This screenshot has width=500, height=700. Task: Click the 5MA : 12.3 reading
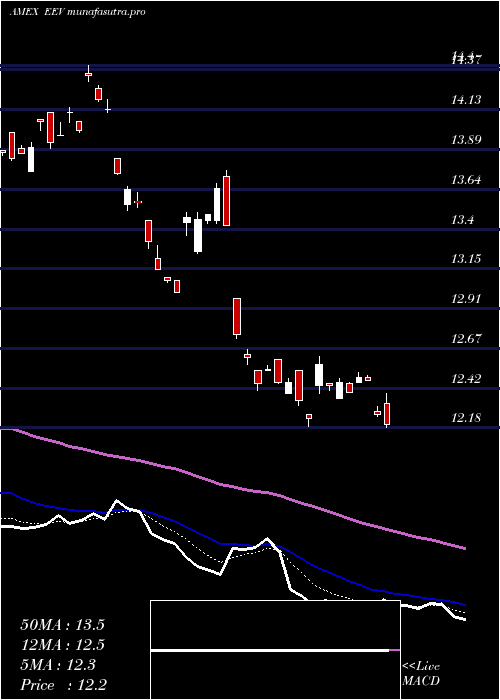coord(58,665)
